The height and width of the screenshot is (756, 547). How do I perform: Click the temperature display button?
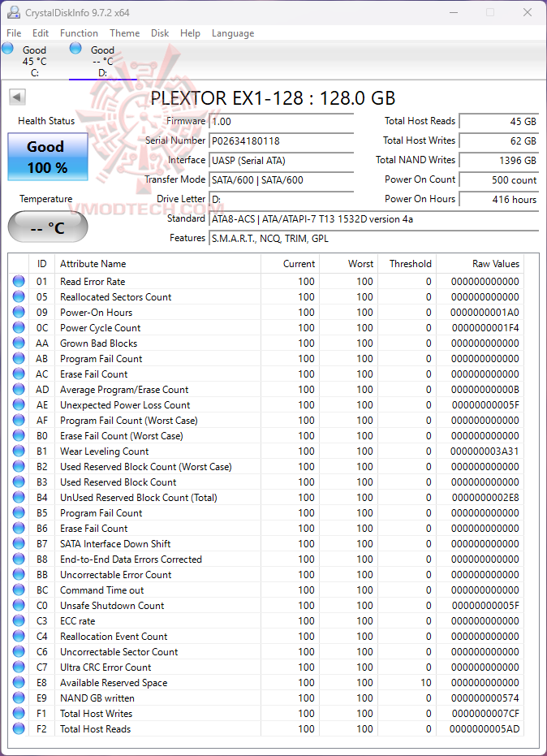click(x=48, y=227)
